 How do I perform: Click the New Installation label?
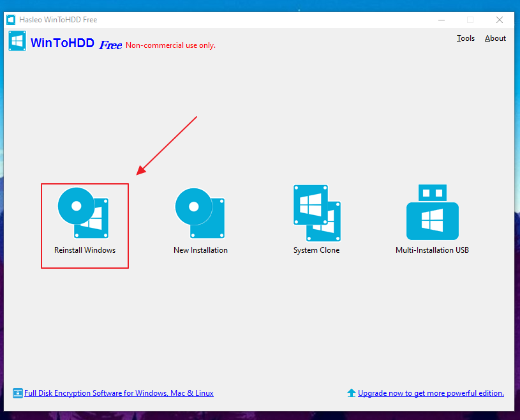pyautogui.click(x=200, y=250)
